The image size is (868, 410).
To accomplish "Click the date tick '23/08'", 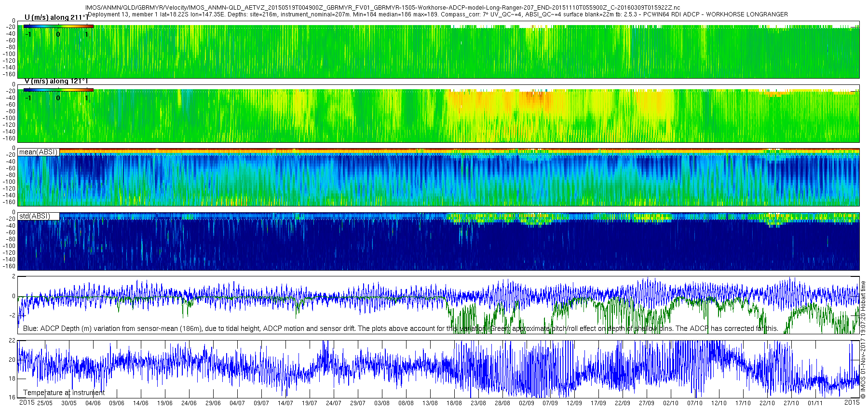I will [478, 403].
